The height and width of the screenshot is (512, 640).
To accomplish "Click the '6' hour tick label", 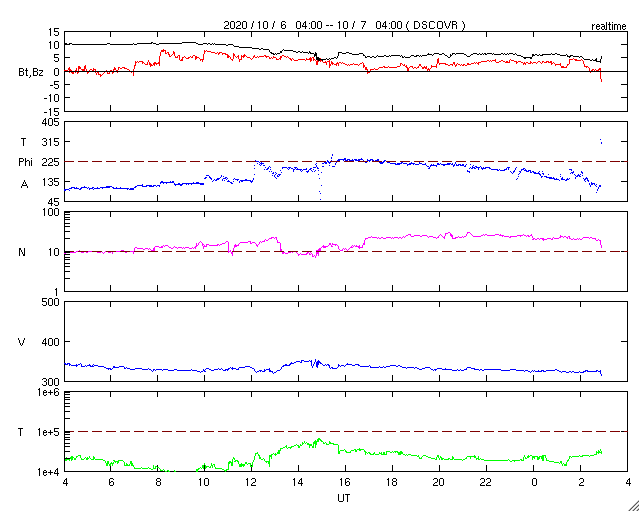I will point(111,483).
